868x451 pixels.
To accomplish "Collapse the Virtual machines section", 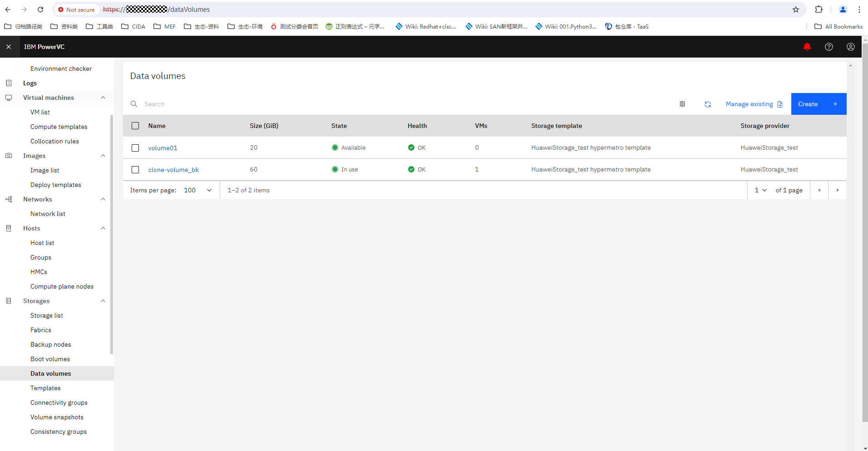I will 103,98.
